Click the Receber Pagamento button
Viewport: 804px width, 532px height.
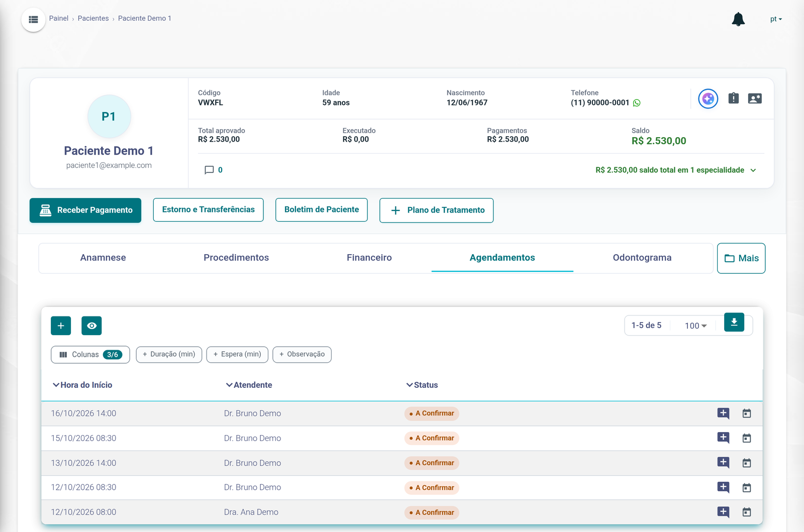click(x=85, y=210)
